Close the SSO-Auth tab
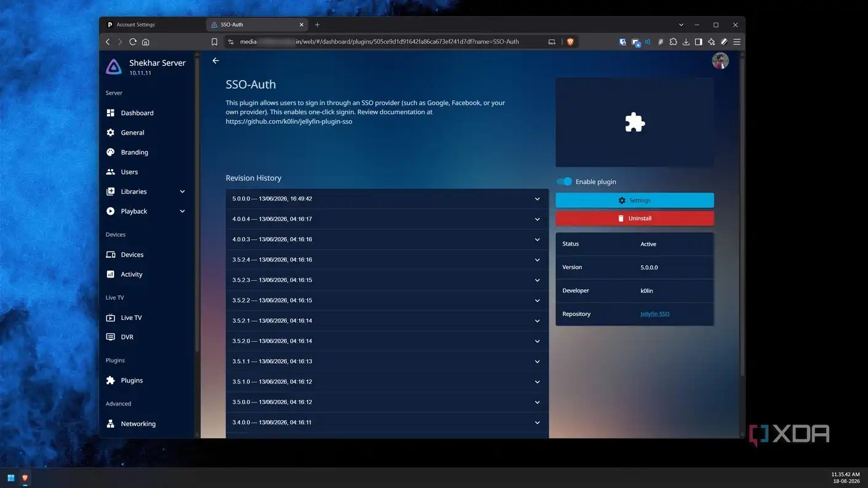868x488 pixels. coord(302,25)
